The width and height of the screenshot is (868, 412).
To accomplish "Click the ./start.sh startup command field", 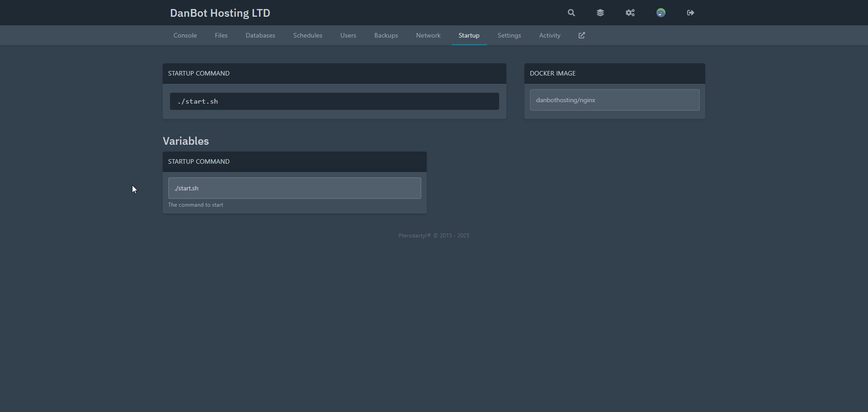I will pos(334,101).
